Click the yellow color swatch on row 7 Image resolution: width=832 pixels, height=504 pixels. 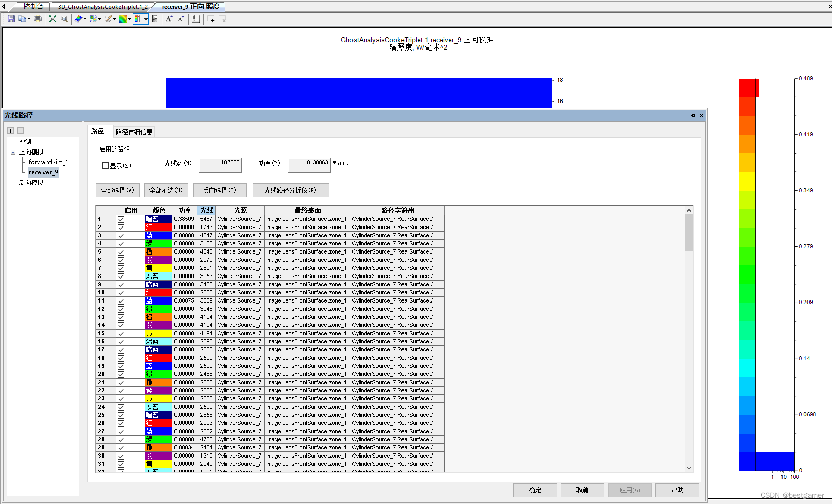pyautogui.click(x=158, y=268)
